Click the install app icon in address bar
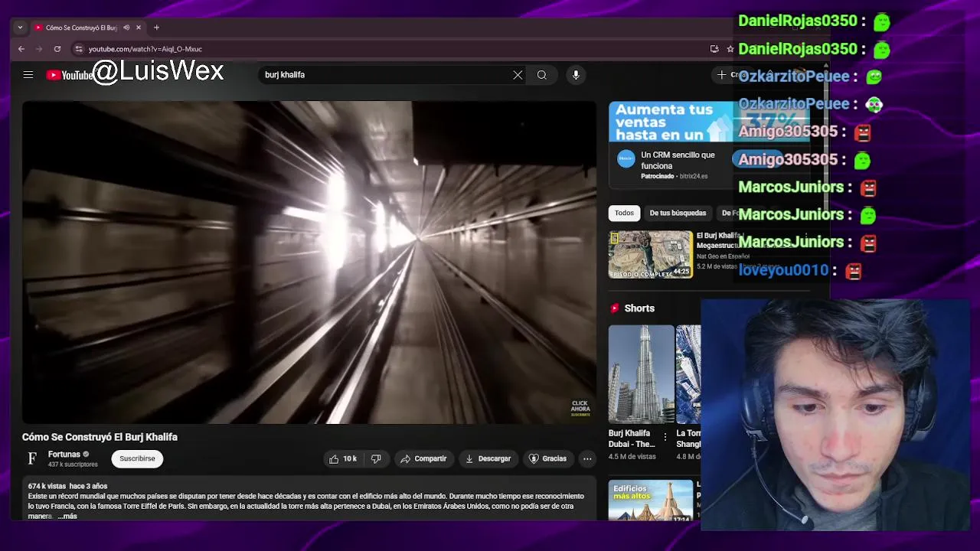The height and width of the screenshot is (551, 980). tap(714, 49)
